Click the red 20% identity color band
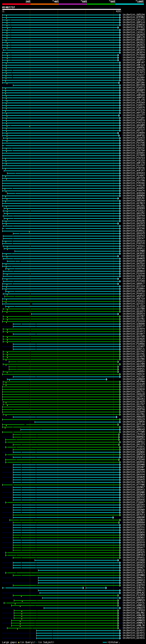The height and width of the screenshot is (644, 146). [x=16, y=4]
